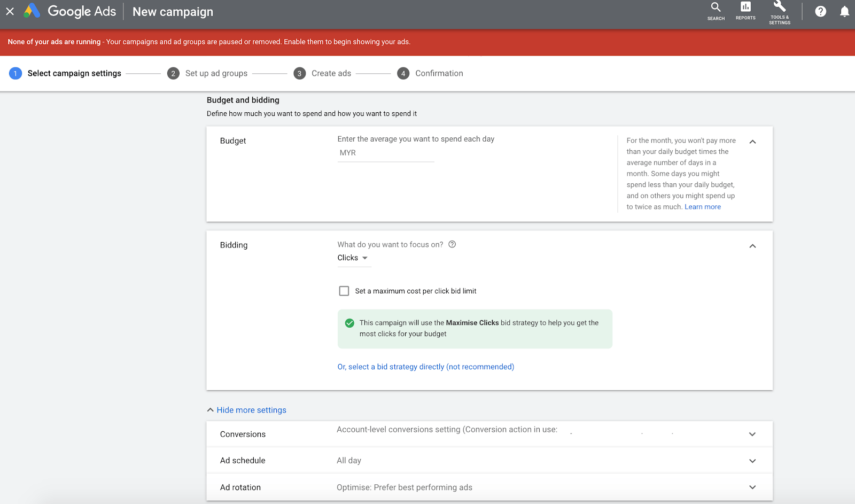Open the Clicks bidding focus dropdown
855x504 pixels.
(x=353, y=258)
